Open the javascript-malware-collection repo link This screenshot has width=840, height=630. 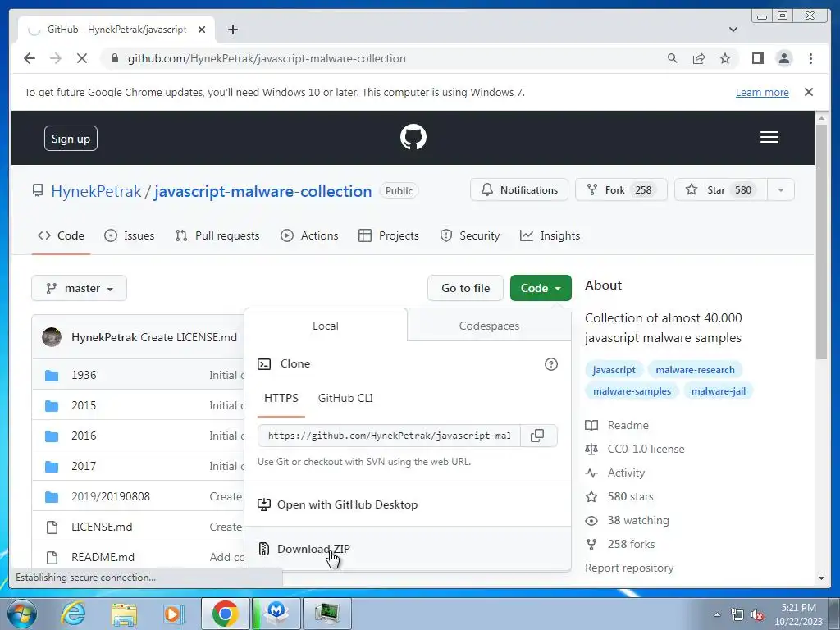(263, 191)
